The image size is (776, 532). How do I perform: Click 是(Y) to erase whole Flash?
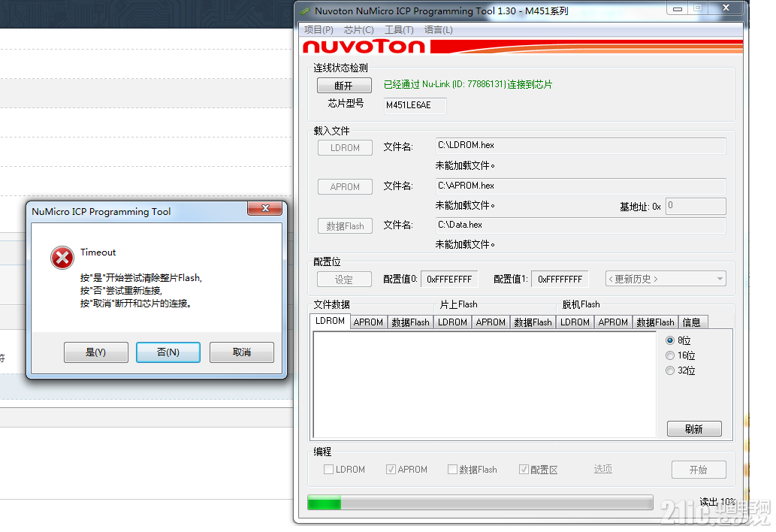[x=95, y=352]
